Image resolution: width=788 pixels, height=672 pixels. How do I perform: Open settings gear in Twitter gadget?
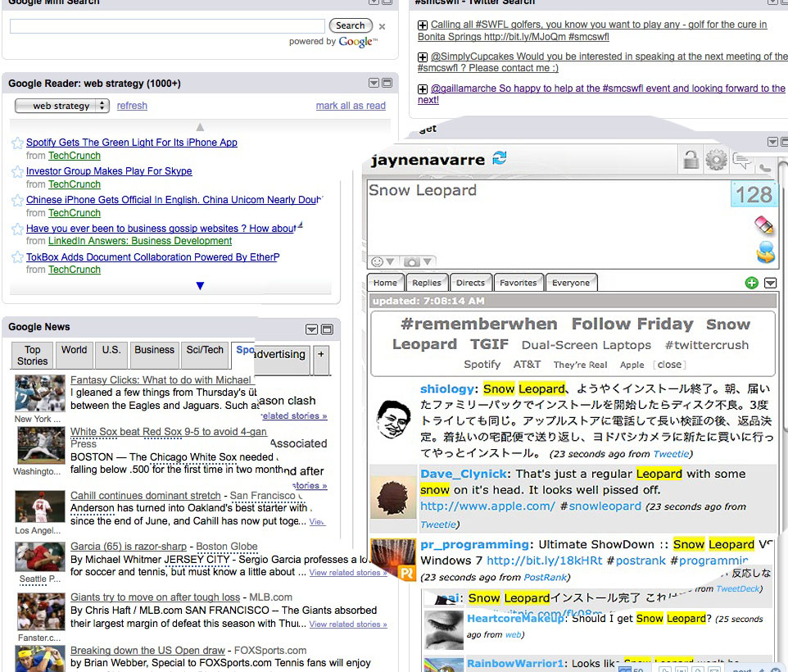[x=716, y=160]
